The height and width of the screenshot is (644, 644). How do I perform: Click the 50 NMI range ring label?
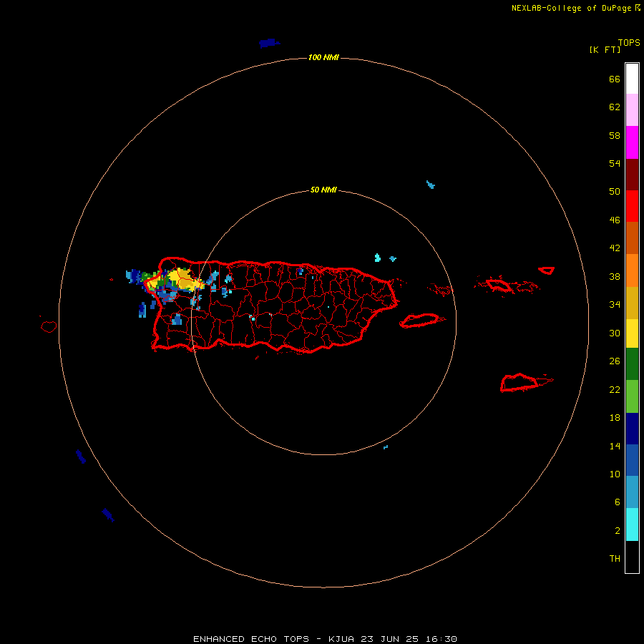pos(323,190)
